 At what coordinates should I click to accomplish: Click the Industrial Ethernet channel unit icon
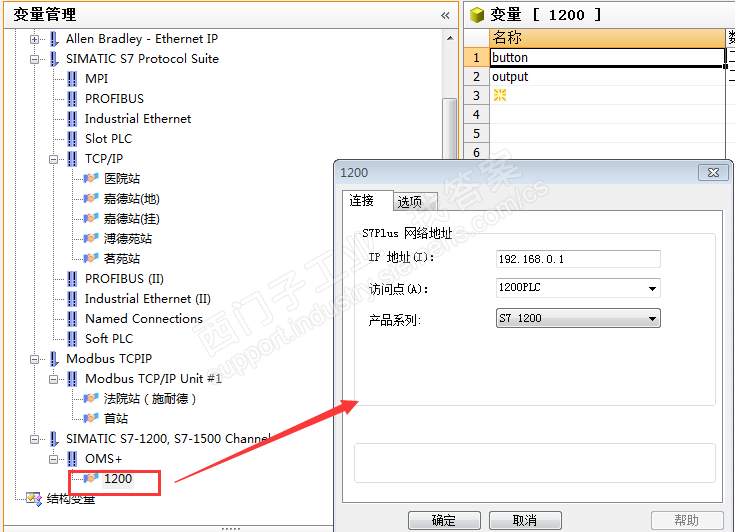point(72,119)
